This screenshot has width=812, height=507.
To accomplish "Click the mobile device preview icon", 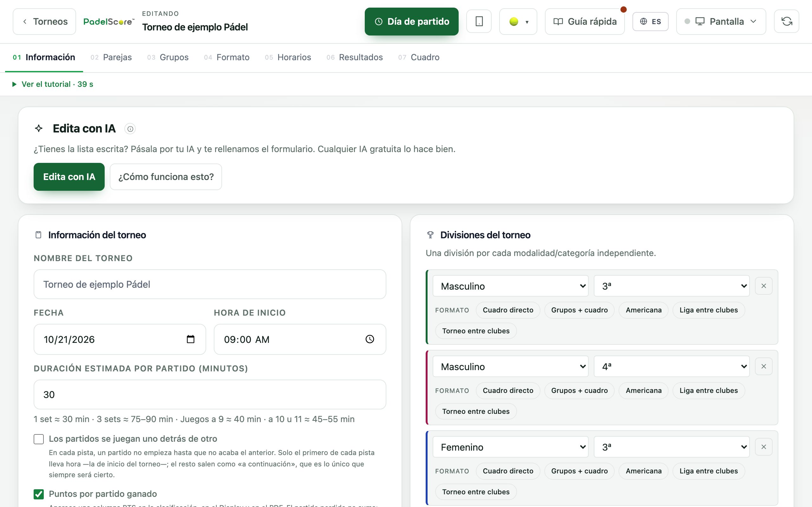I will [x=479, y=22].
